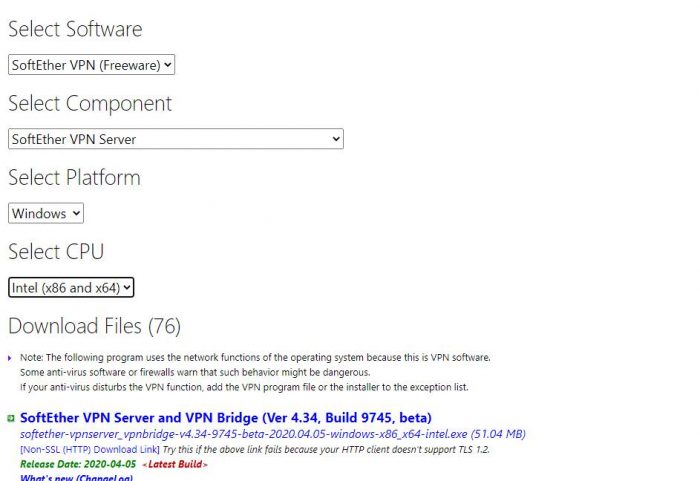Open the SoftEther VPN Server component dropdown

(x=176, y=139)
